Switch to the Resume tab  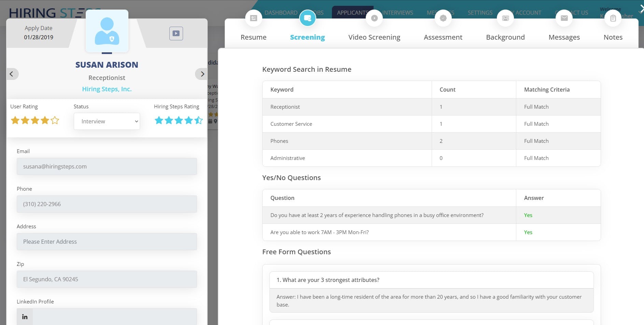coord(253,37)
